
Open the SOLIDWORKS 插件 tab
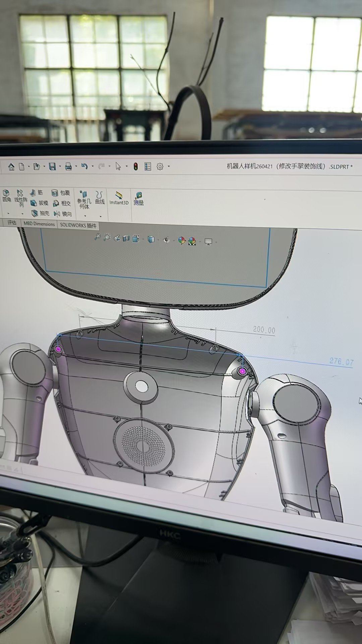point(78,225)
